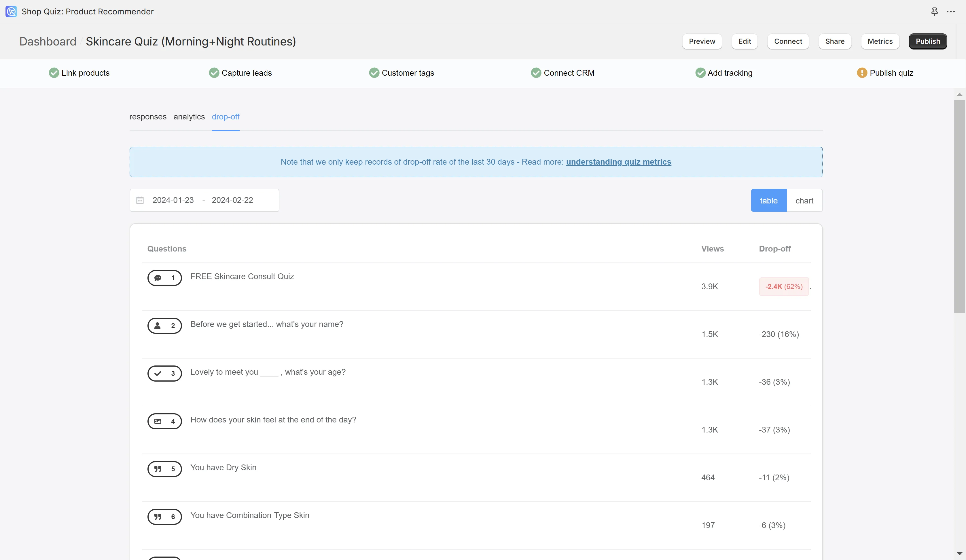Image resolution: width=966 pixels, height=560 pixels.
Task: Click question 2 person icon badge
Action: click(x=164, y=326)
